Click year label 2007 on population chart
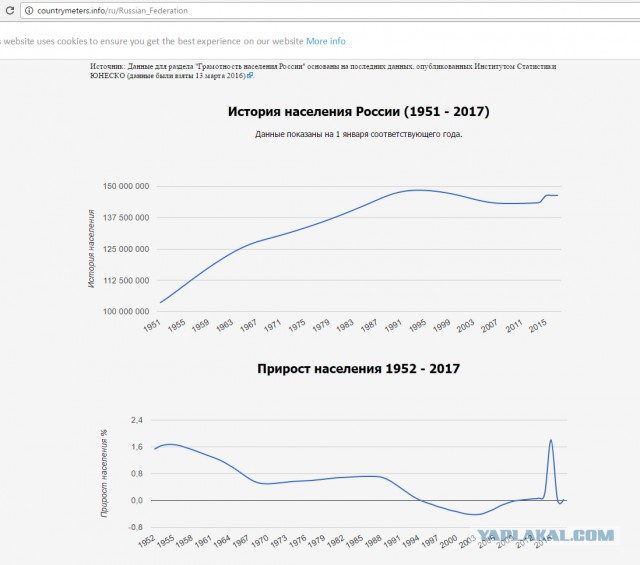The height and width of the screenshot is (565, 640). (x=489, y=326)
